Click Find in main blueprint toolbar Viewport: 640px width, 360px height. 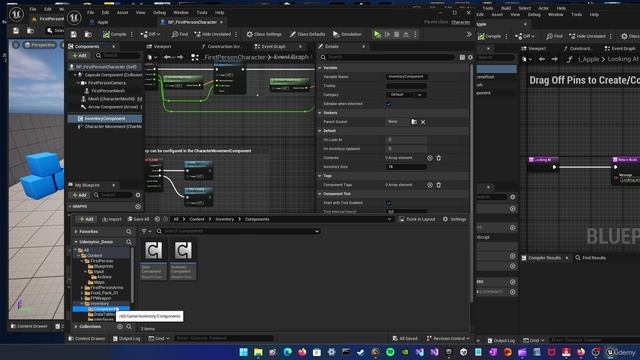[180, 34]
